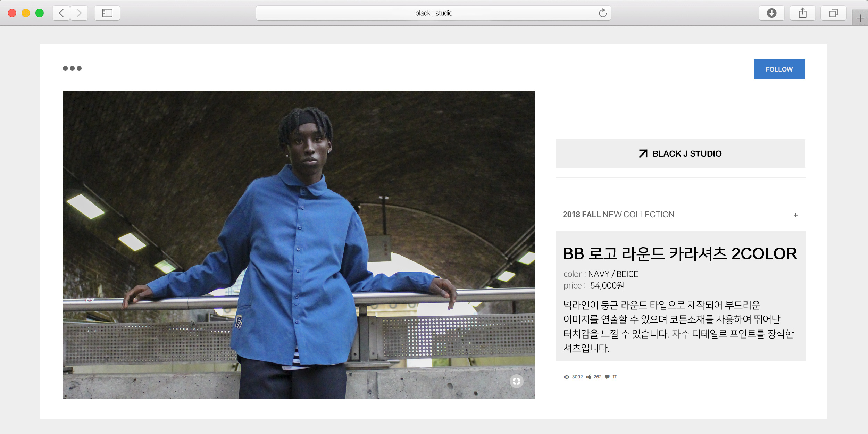
Task: Go forward with the Safari forward arrow
Action: click(x=79, y=13)
